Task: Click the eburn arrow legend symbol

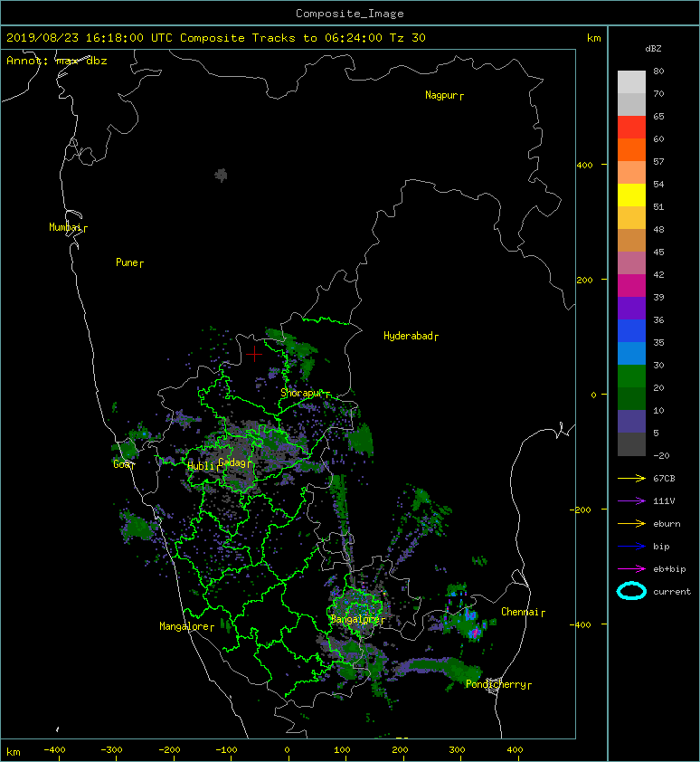Action: (631, 524)
